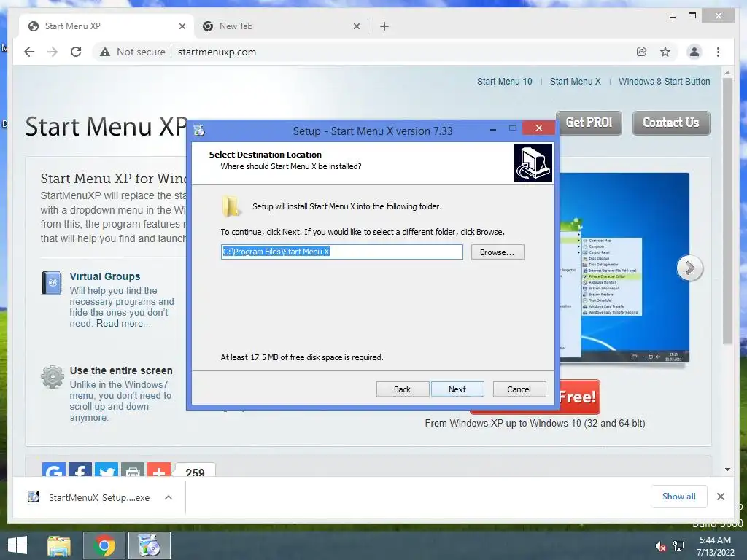Click gear icon beside Use entire screen
This screenshot has width=747, height=560.
(53, 377)
